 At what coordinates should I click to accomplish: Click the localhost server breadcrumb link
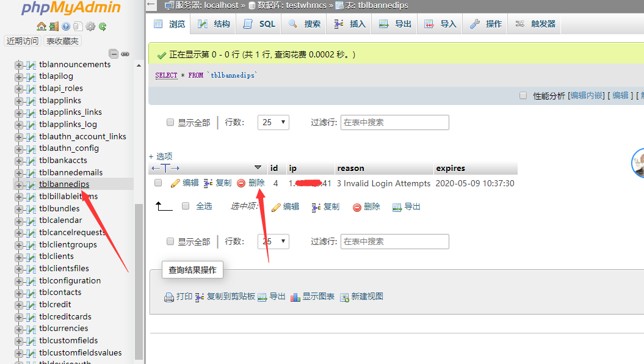tap(221, 5)
